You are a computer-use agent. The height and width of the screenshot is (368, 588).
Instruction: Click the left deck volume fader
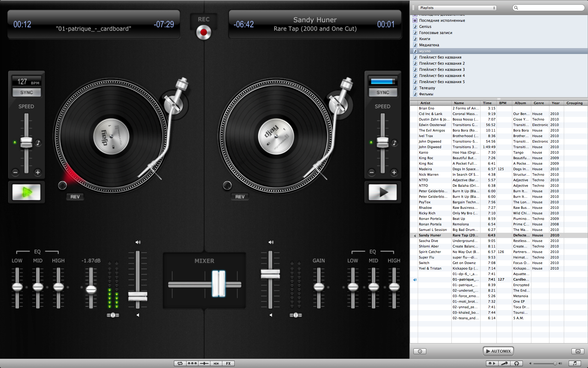[x=138, y=296]
